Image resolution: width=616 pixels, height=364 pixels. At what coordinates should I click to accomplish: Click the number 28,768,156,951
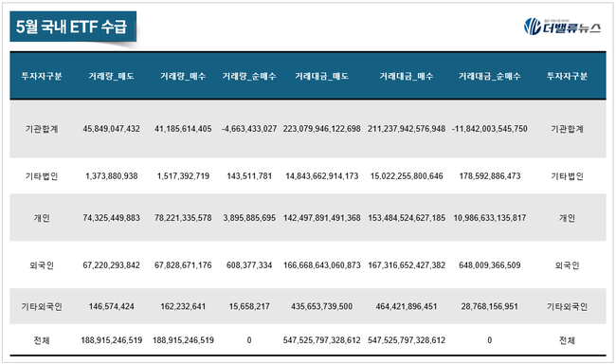tap(490, 306)
